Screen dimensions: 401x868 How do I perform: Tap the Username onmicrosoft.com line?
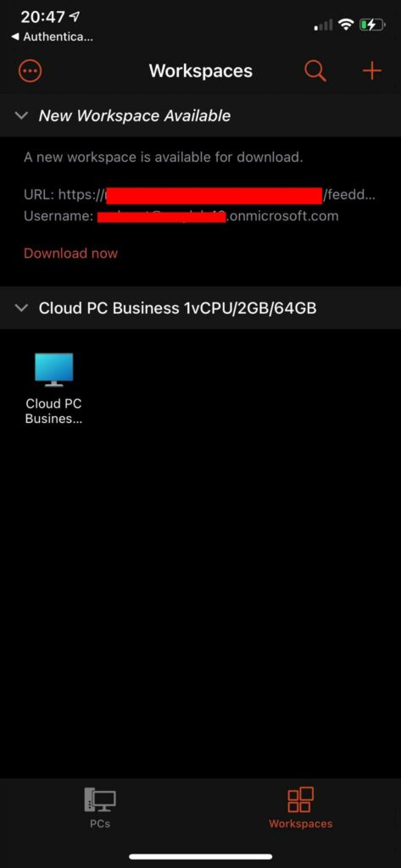point(181,216)
